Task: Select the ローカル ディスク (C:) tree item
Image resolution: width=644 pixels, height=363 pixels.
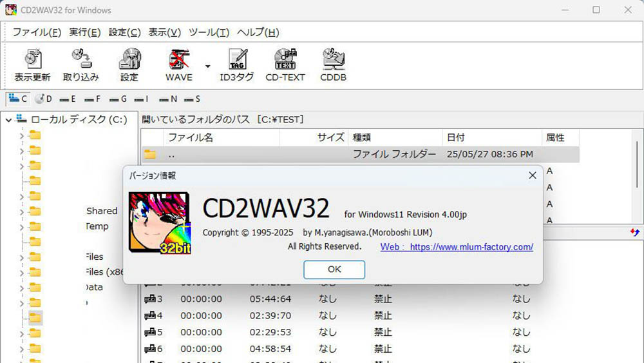Action: pos(79,120)
